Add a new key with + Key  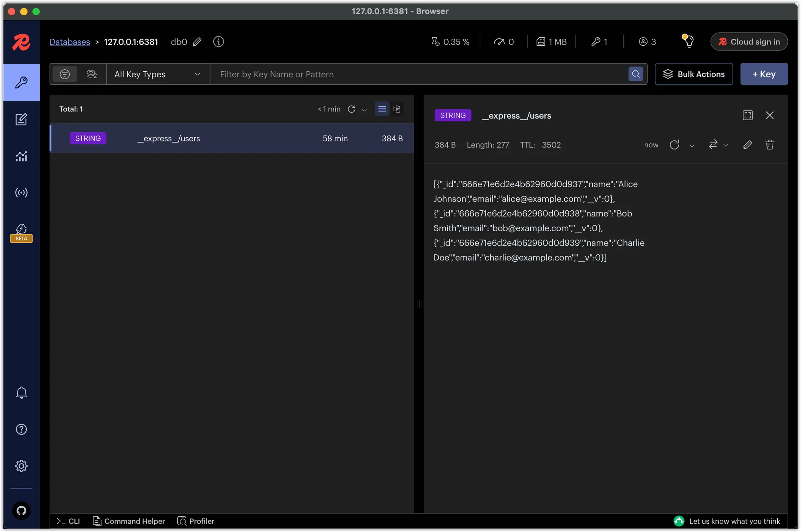[x=764, y=74]
